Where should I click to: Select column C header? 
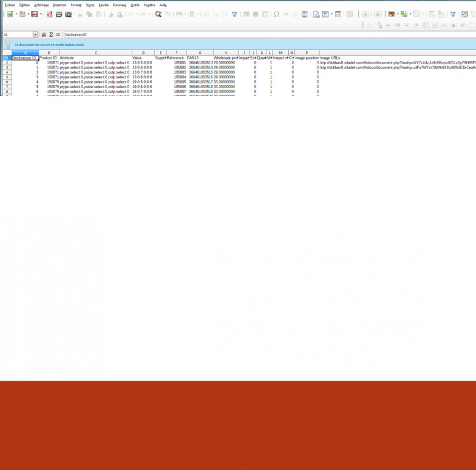(96, 53)
